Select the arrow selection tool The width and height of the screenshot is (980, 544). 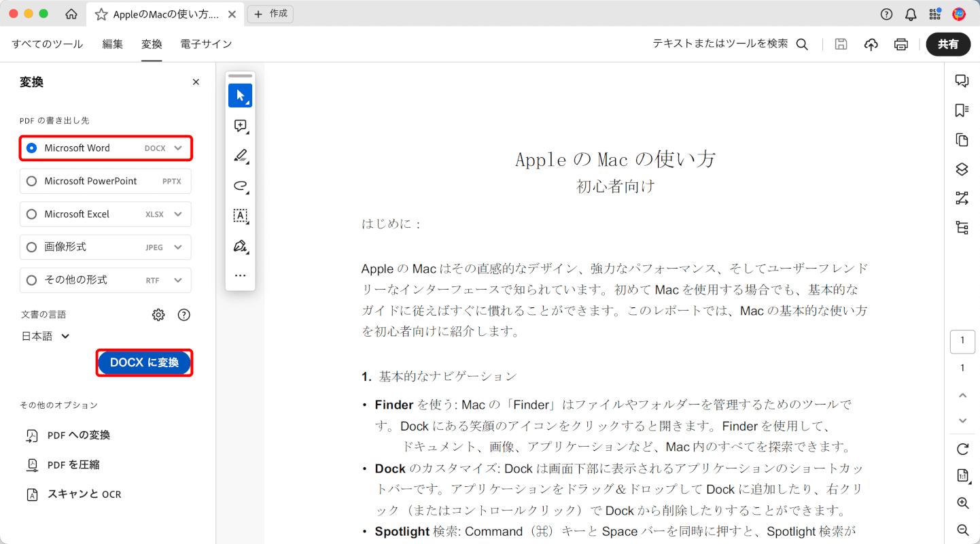240,96
